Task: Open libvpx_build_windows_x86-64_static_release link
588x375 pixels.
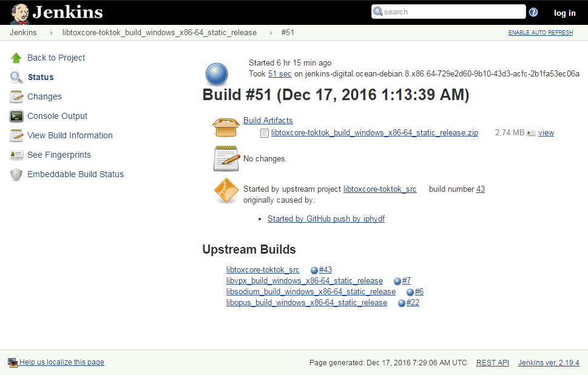Action: [x=305, y=281]
